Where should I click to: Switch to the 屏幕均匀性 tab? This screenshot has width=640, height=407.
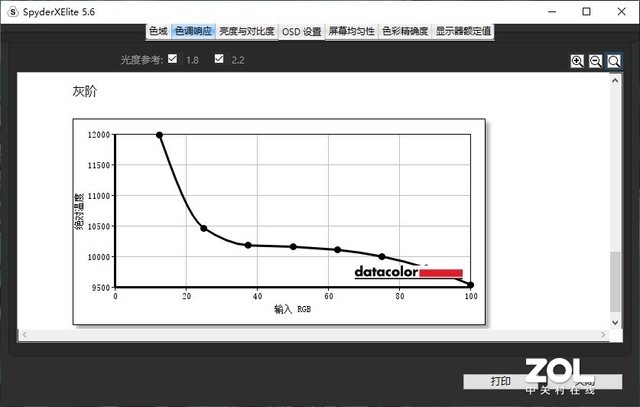pos(351,31)
